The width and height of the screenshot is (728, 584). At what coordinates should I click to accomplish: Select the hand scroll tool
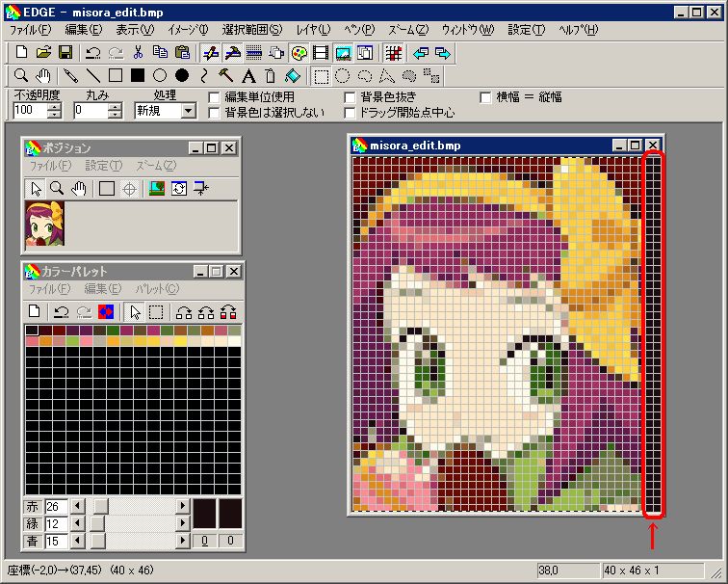[x=43, y=75]
